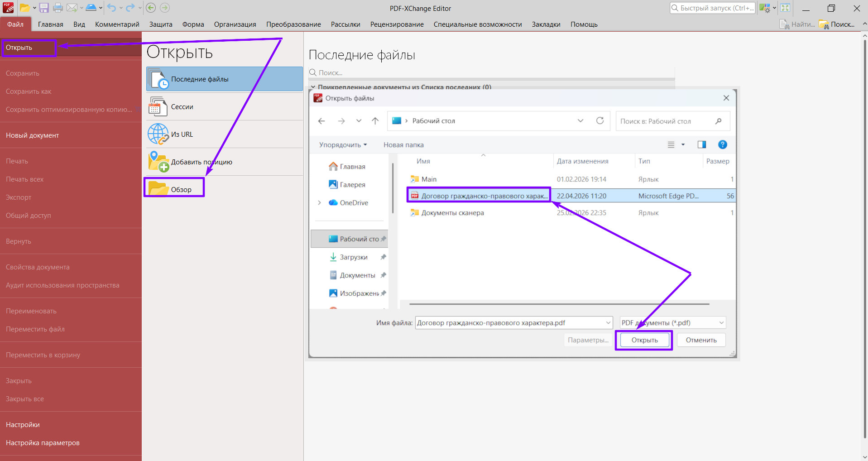Open the UI customization dropdown arrow
The width and height of the screenshot is (868, 461).
[x=774, y=8]
